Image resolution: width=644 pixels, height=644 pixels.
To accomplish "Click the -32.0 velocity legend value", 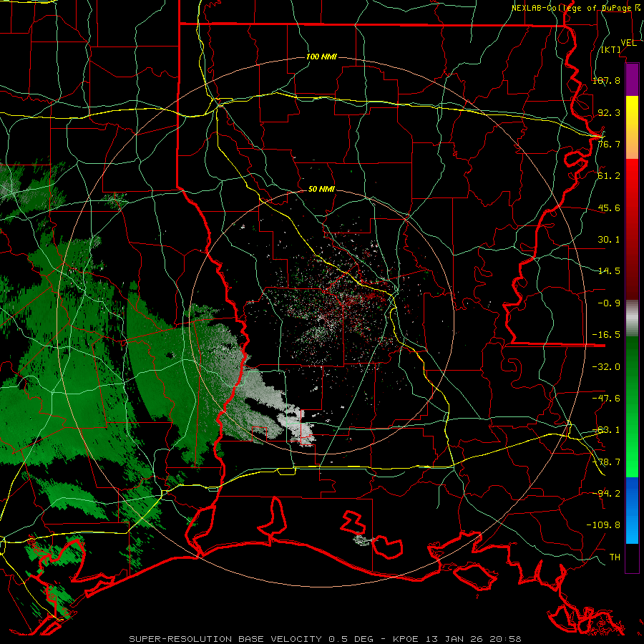I will coord(606,367).
